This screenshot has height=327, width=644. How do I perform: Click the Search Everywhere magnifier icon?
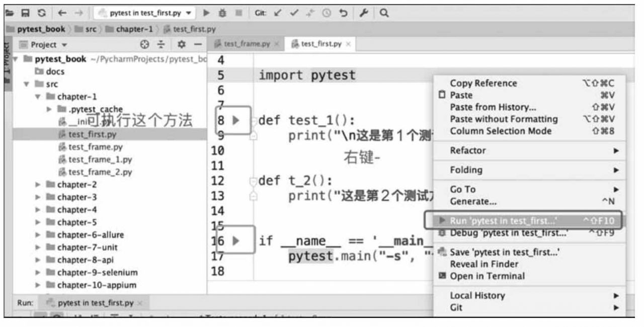pos(383,14)
